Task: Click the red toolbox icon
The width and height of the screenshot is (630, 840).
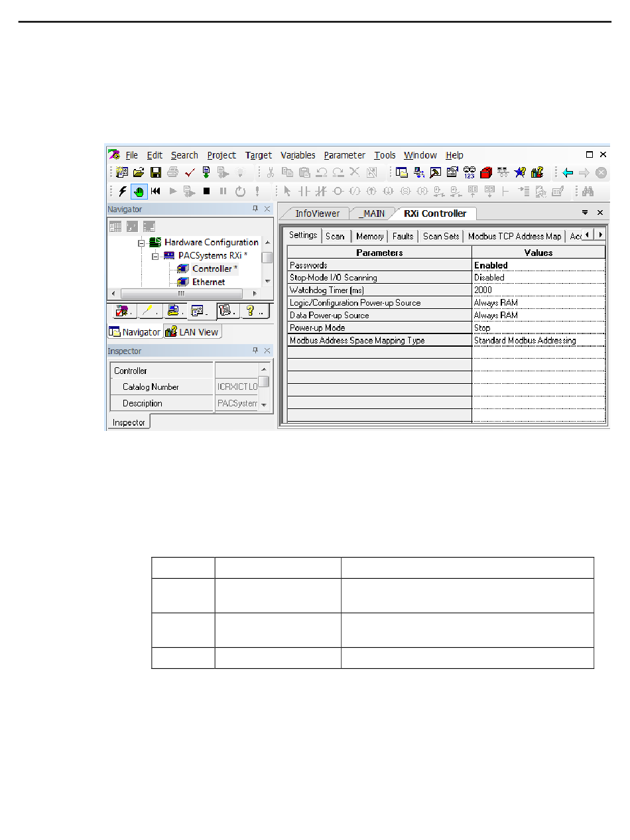Action: [487, 172]
